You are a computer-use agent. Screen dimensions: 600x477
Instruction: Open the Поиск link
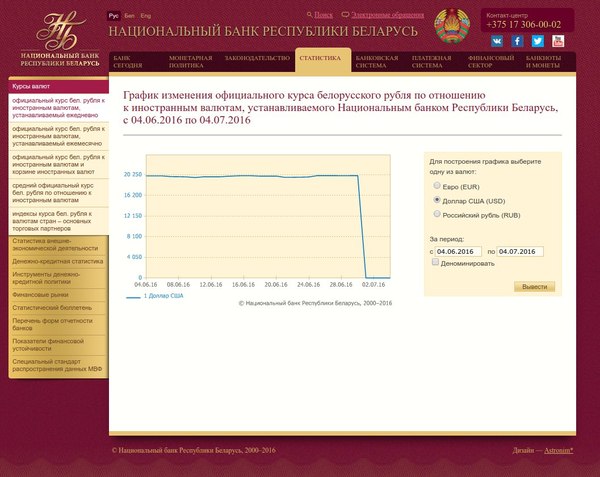[323, 15]
